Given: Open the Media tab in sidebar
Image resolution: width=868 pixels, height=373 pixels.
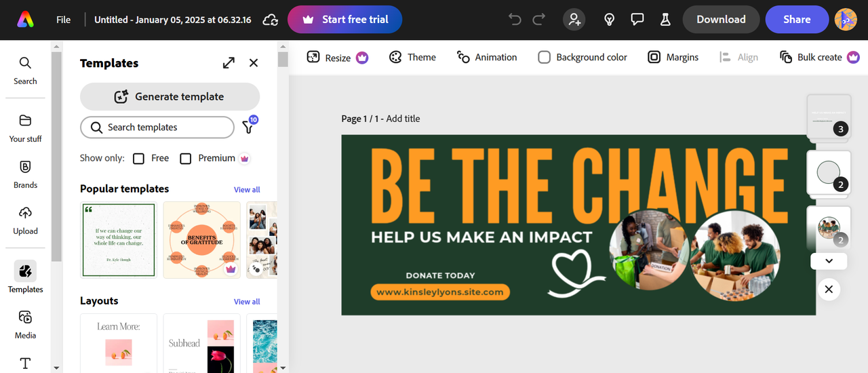Looking at the screenshot, I should (25, 323).
